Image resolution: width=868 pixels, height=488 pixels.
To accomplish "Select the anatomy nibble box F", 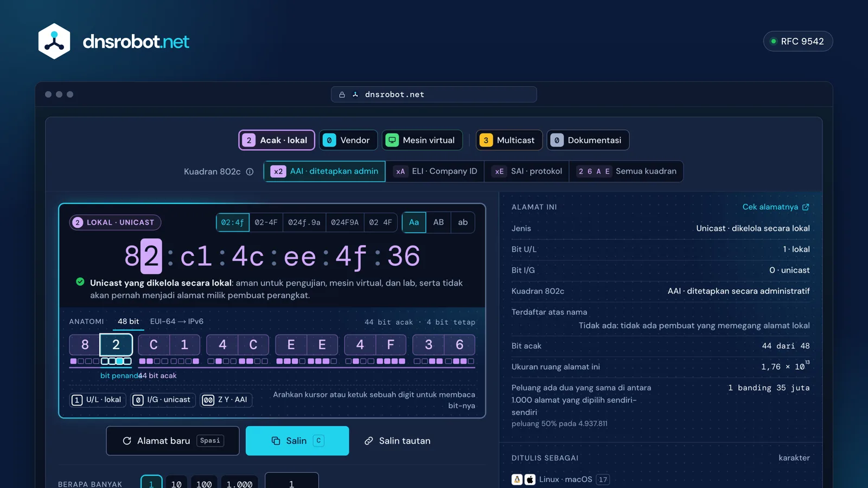I will click(391, 345).
